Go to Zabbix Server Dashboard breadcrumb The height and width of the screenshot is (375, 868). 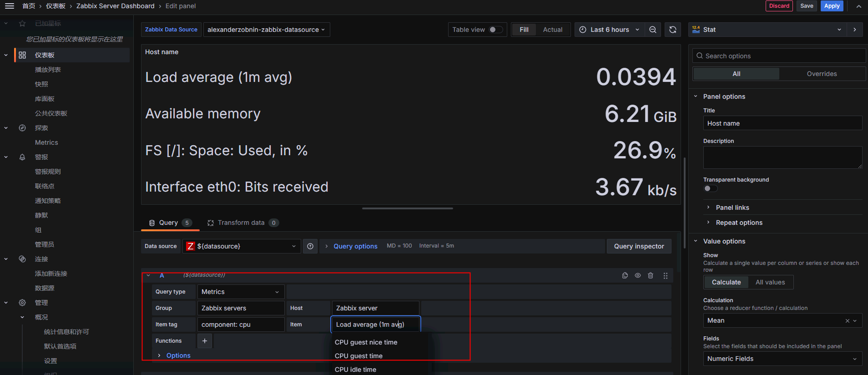click(116, 6)
